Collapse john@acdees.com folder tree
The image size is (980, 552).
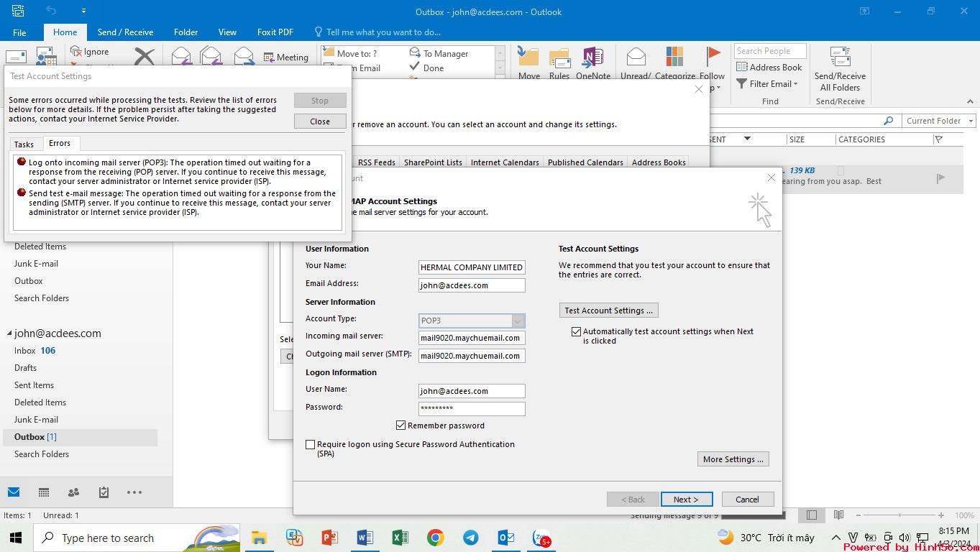(x=10, y=333)
